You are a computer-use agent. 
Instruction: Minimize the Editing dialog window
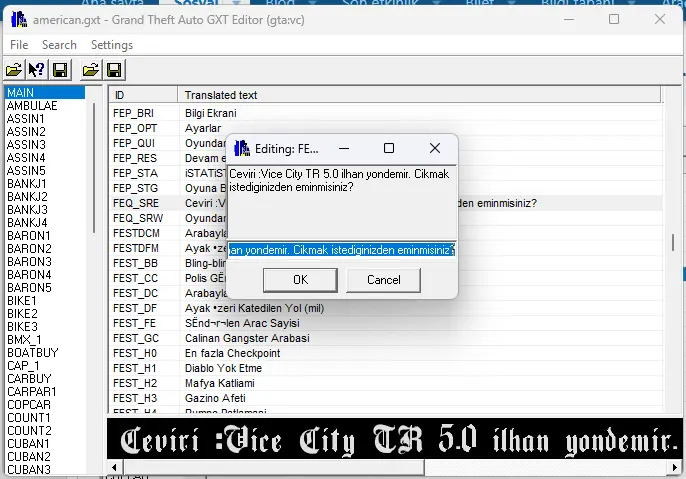tap(344, 148)
